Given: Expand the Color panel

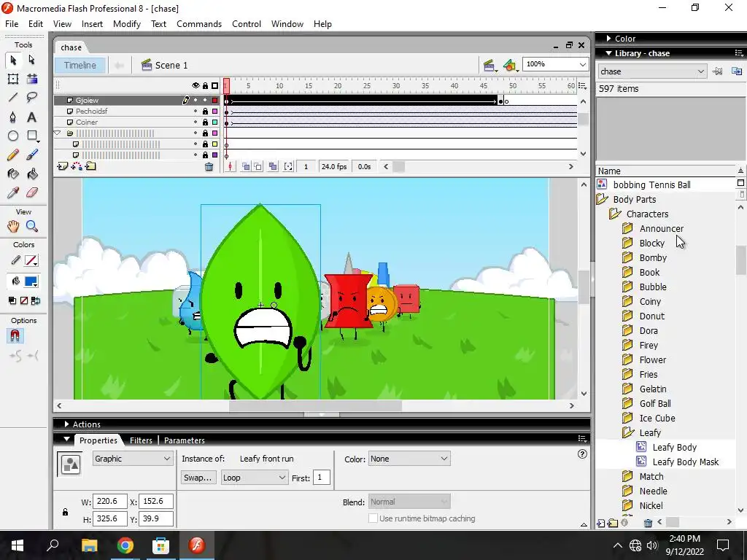Looking at the screenshot, I should pos(609,39).
